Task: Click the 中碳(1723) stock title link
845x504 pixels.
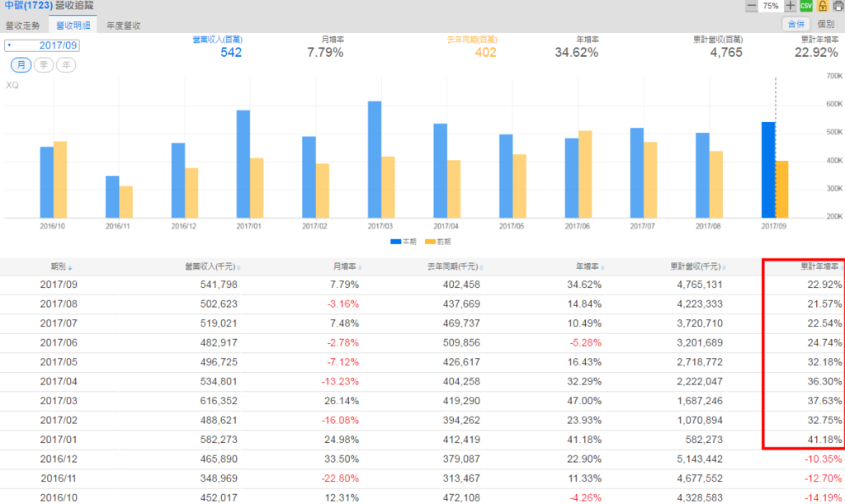Action: click(x=29, y=6)
